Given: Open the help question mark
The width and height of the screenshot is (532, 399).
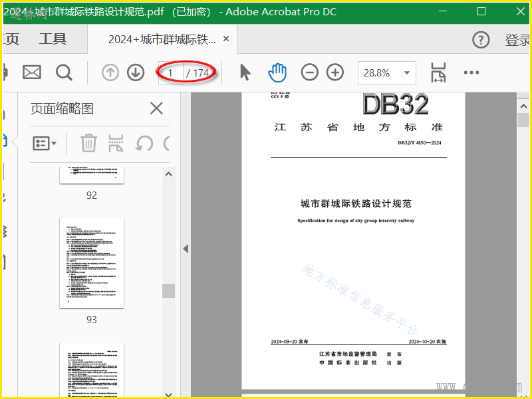Looking at the screenshot, I should point(481,40).
